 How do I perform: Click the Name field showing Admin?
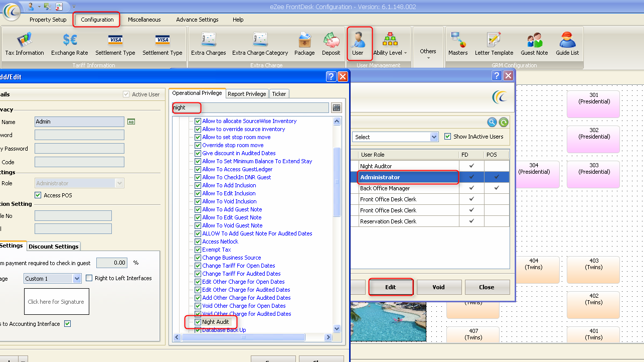pyautogui.click(x=79, y=122)
